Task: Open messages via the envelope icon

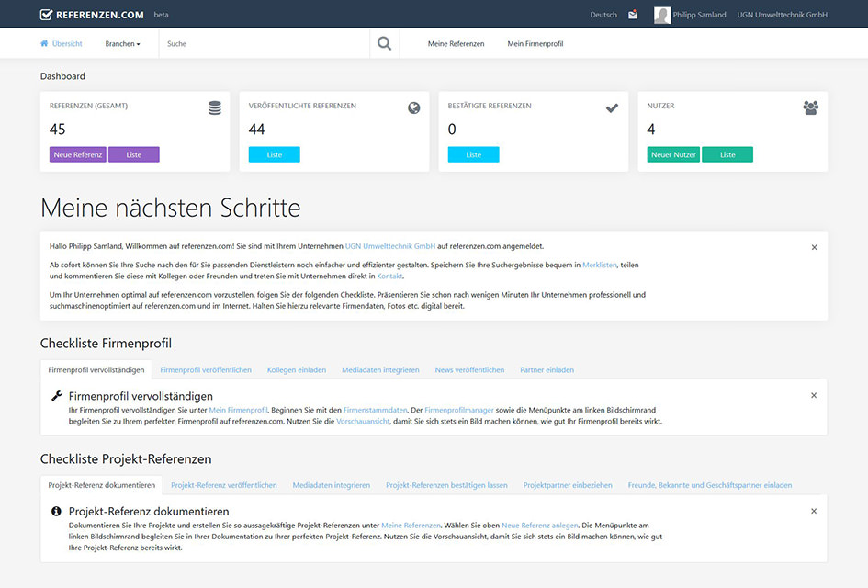Action: point(634,15)
